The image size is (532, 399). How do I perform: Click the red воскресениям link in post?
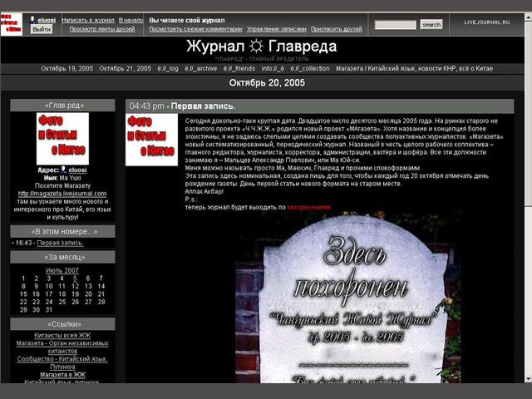308,207
